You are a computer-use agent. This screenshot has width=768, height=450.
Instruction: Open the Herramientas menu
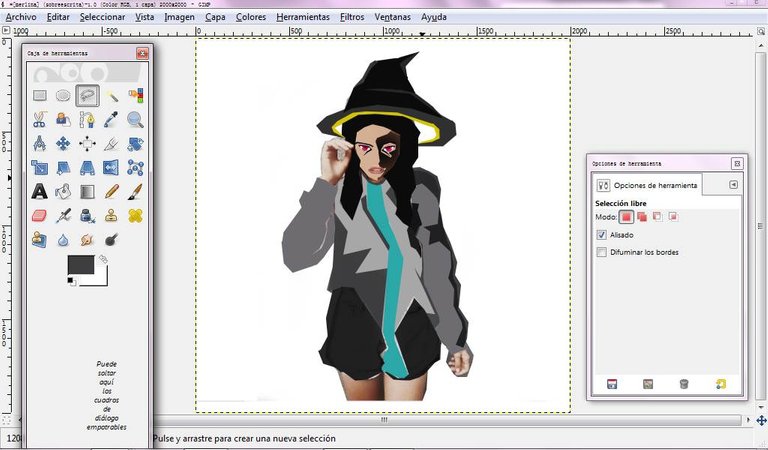tap(303, 17)
